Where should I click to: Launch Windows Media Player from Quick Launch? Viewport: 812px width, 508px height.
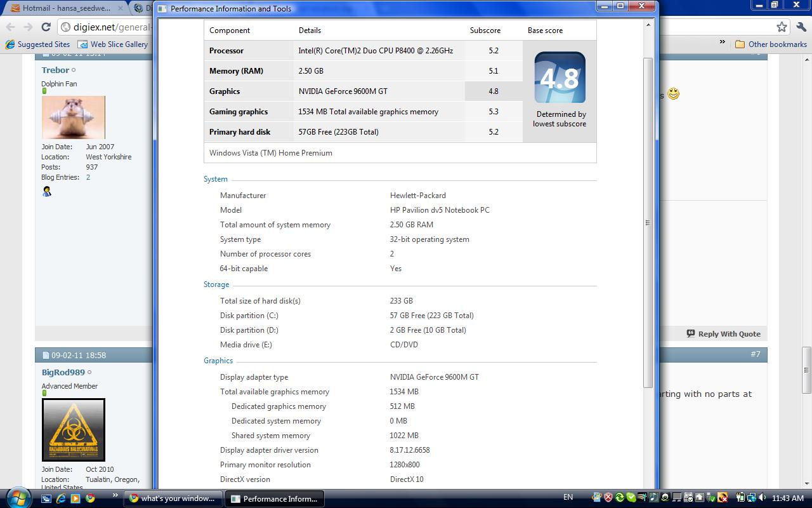click(x=75, y=498)
